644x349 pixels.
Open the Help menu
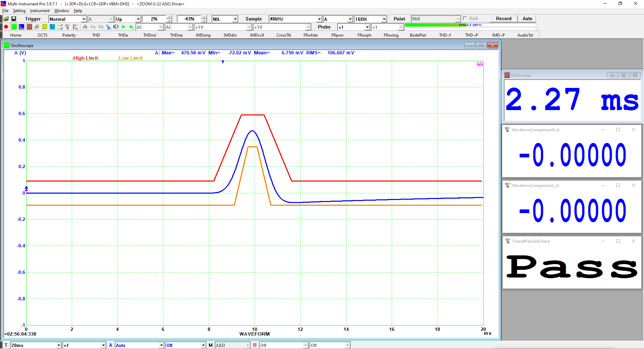[x=78, y=11]
